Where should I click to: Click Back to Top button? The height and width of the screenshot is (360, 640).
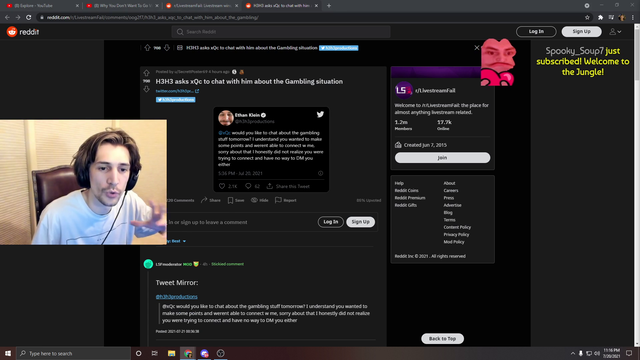(x=442, y=339)
